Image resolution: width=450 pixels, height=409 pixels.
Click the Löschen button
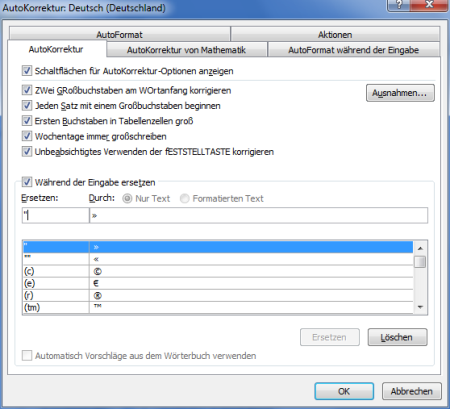397,337
